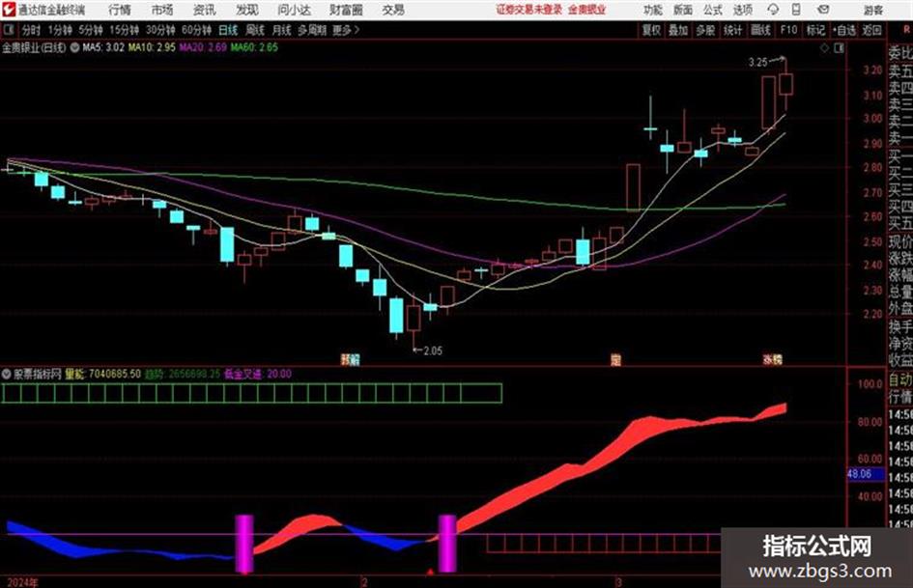Open the 财富圈 menu
The image size is (913, 588).
tap(346, 10)
